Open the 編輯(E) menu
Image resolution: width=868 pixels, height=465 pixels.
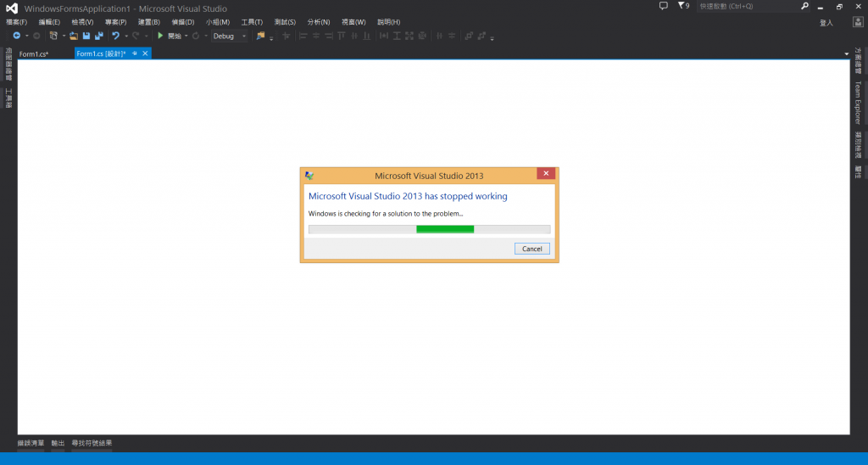click(x=49, y=22)
